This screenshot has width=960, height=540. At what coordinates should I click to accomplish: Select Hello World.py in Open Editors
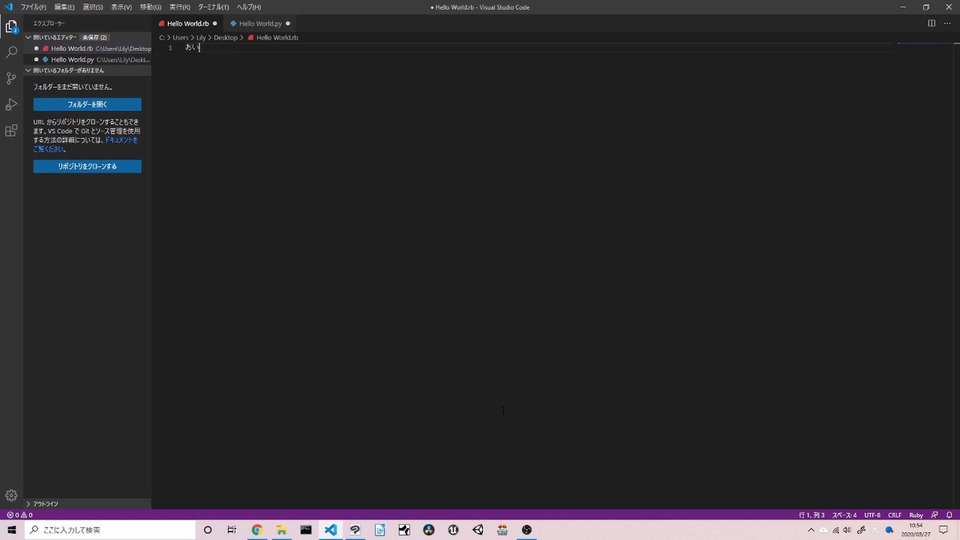coord(88,59)
